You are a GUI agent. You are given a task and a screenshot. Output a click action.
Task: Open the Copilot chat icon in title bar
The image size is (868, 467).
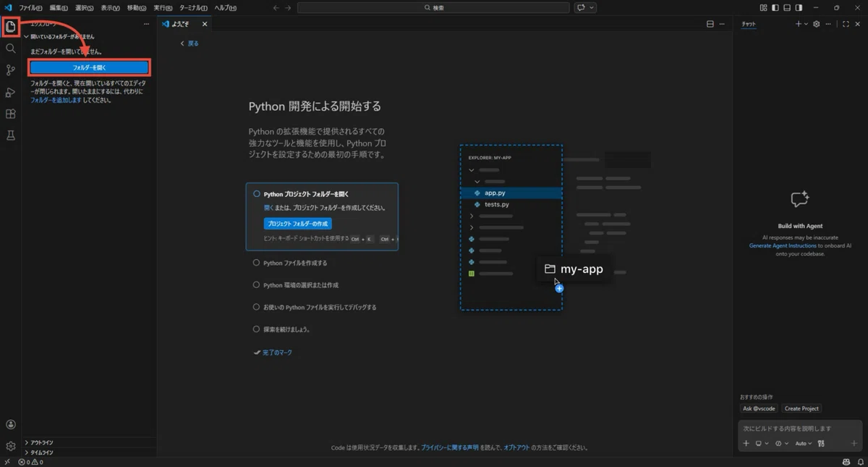coord(581,7)
